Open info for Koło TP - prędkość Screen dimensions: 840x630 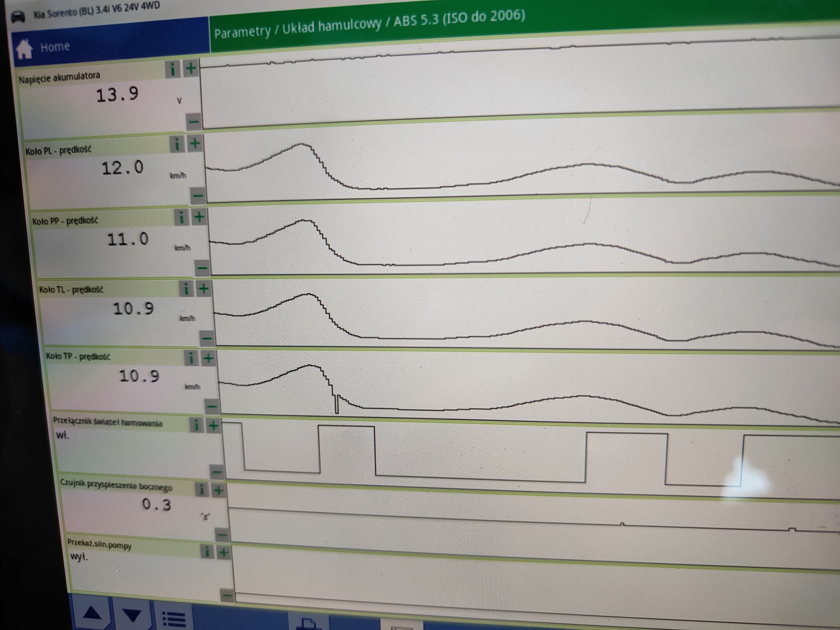tap(191, 358)
